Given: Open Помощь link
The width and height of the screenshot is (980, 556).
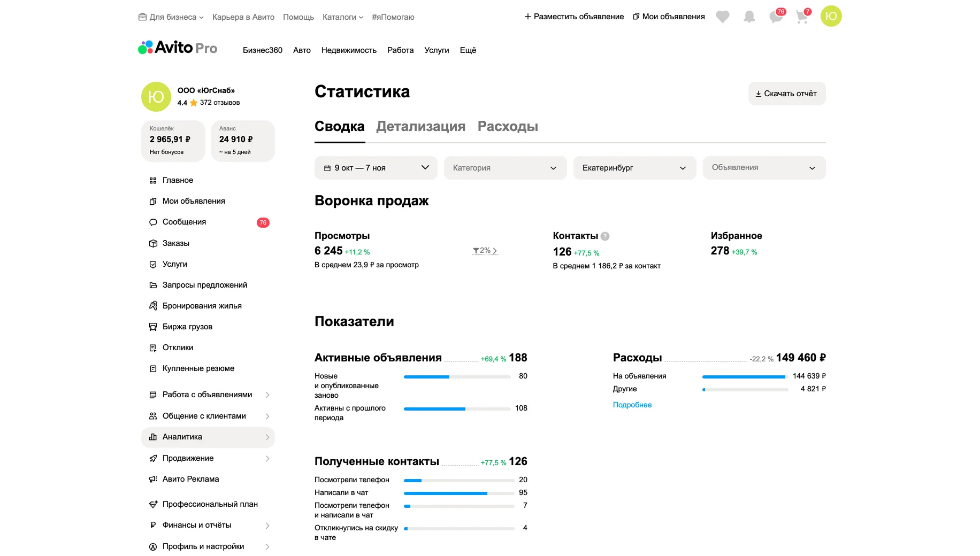Looking at the screenshot, I should (x=298, y=17).
